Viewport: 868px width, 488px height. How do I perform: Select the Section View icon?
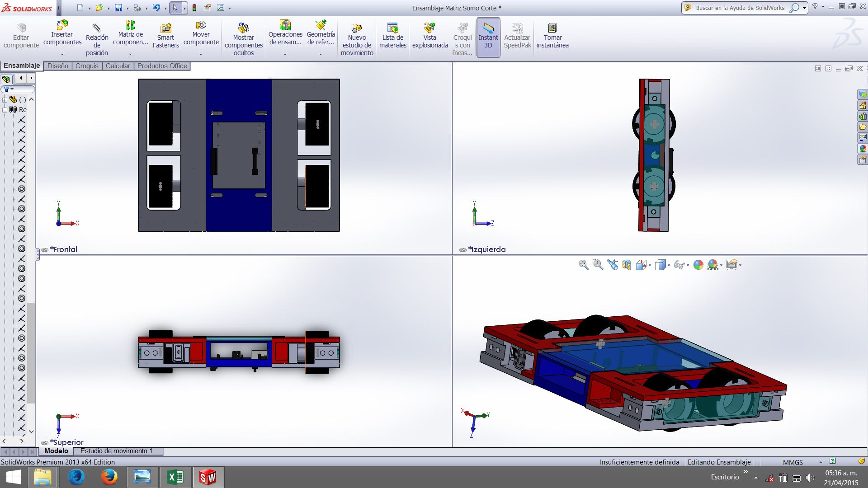point(627,265)
